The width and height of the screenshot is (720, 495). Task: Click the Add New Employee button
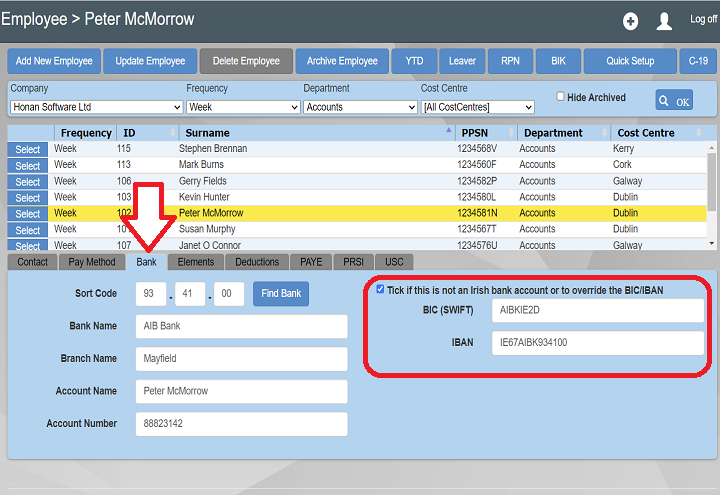click(x=54, y=61)
